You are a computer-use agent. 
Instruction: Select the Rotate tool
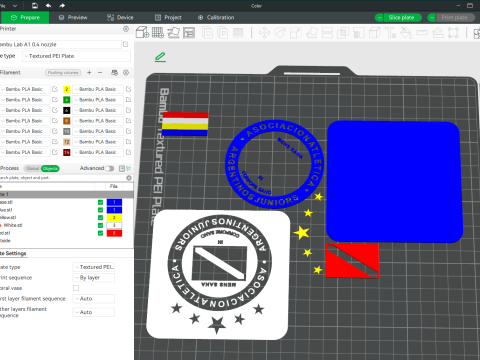click(280, 33)
